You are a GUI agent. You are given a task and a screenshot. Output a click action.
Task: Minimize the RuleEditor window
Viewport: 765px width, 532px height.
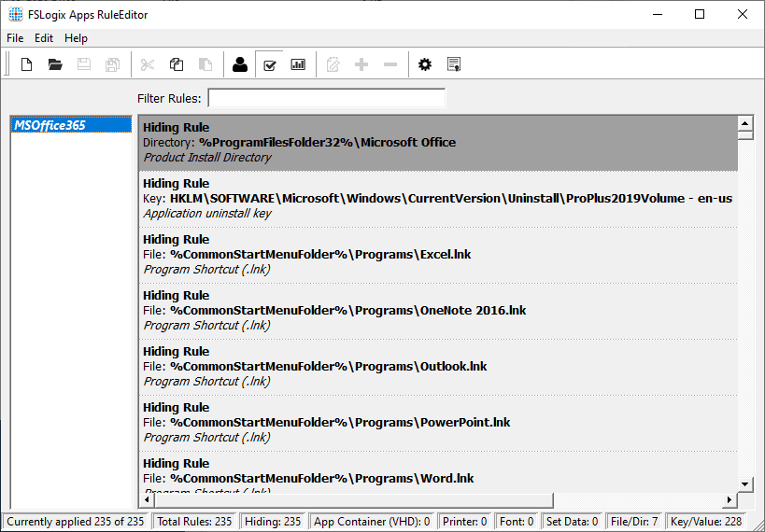click(x=657, y=14)
